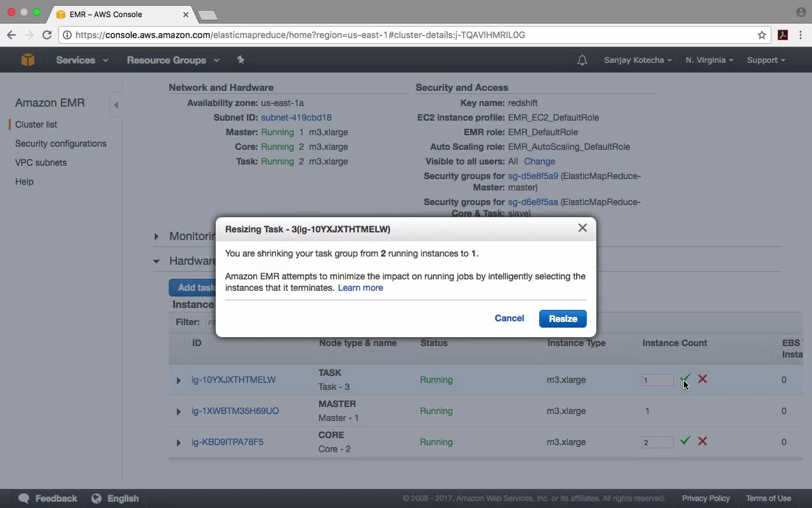Reload the page in the browser

pyautogui.click(x=47, y=35)
